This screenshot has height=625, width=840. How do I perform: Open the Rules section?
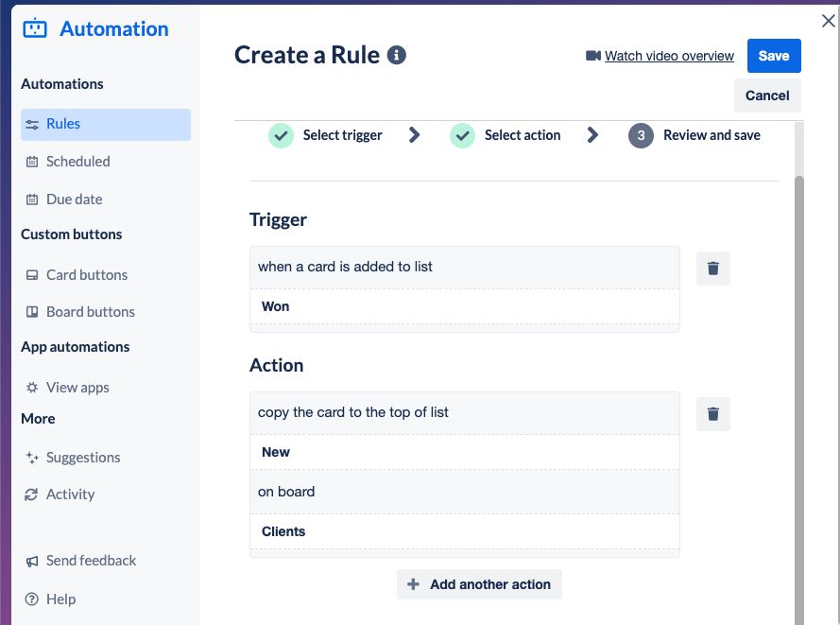pos(106,125)
